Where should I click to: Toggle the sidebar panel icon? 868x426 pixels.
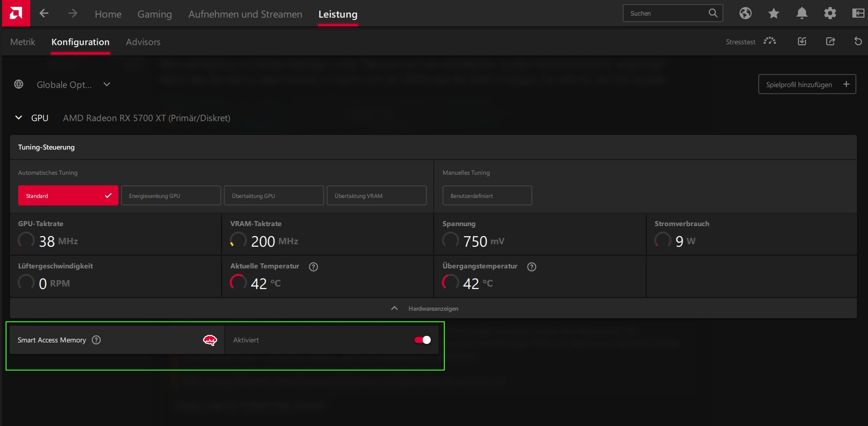pos(858,13)
